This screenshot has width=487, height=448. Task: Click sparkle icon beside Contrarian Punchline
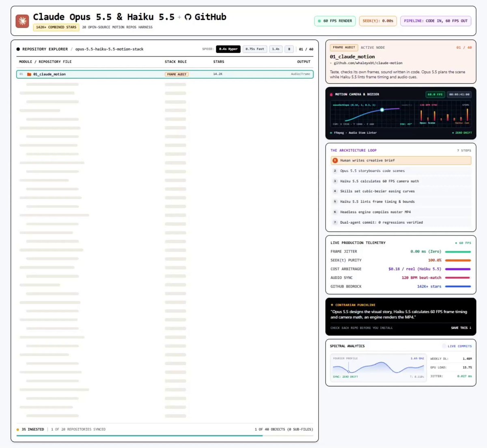332,305
